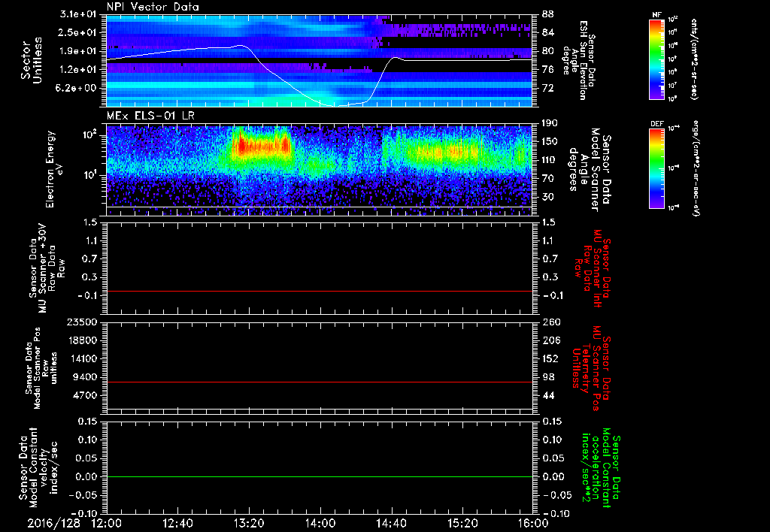The height and width of the screenshot is (532, 770).
Task: Click the "Electron Energy eV" axis title
Action: [54, 169]
